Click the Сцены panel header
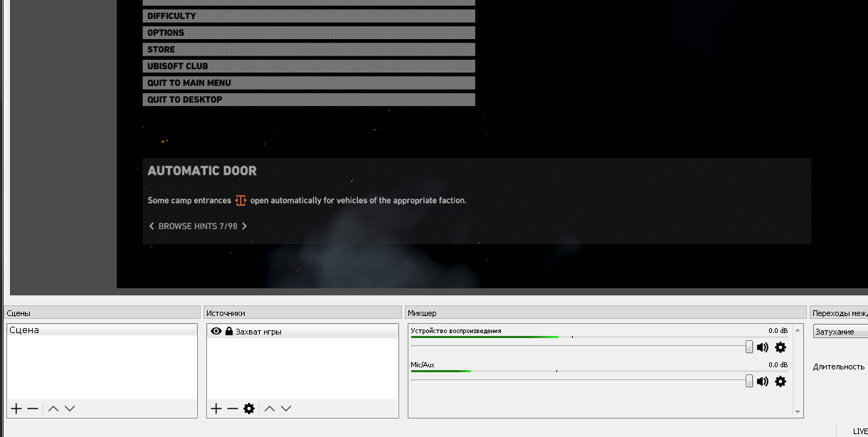Viewport: 868px width, 437px height. coord(102,313)
